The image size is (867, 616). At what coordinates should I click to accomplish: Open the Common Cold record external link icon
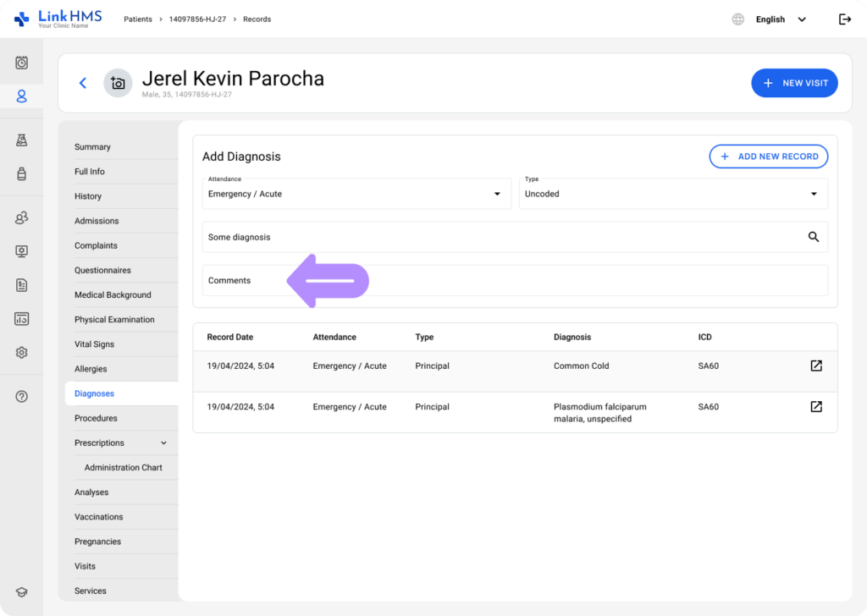pos(815,366)
